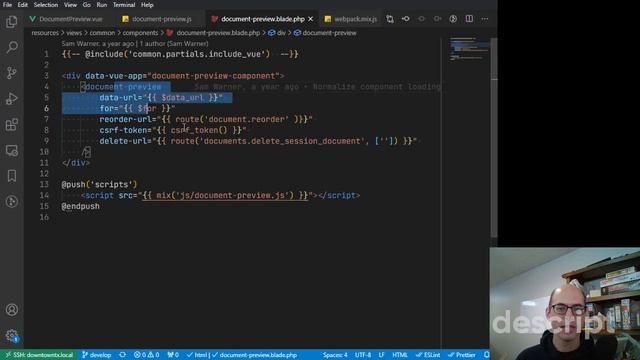The width and height of the screenshot is (640, 360).
Task: Open the Explorer view in activity bar
Action: point(12,22)
